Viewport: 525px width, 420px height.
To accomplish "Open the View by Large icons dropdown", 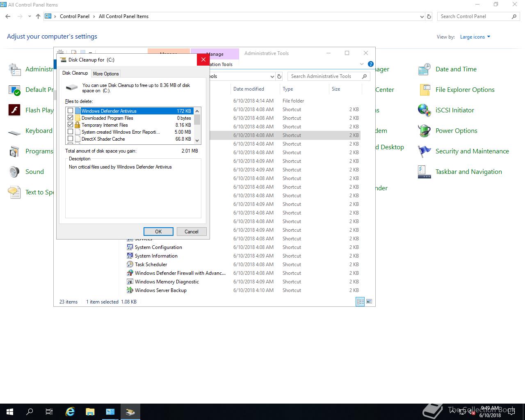I will [475, 37].
